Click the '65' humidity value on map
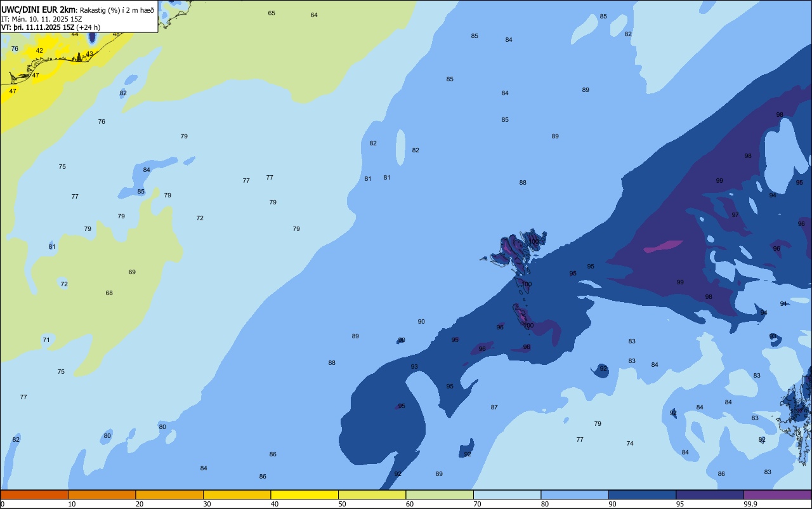The width and height of the screenshot is (812, 509). tap(272, 13)
